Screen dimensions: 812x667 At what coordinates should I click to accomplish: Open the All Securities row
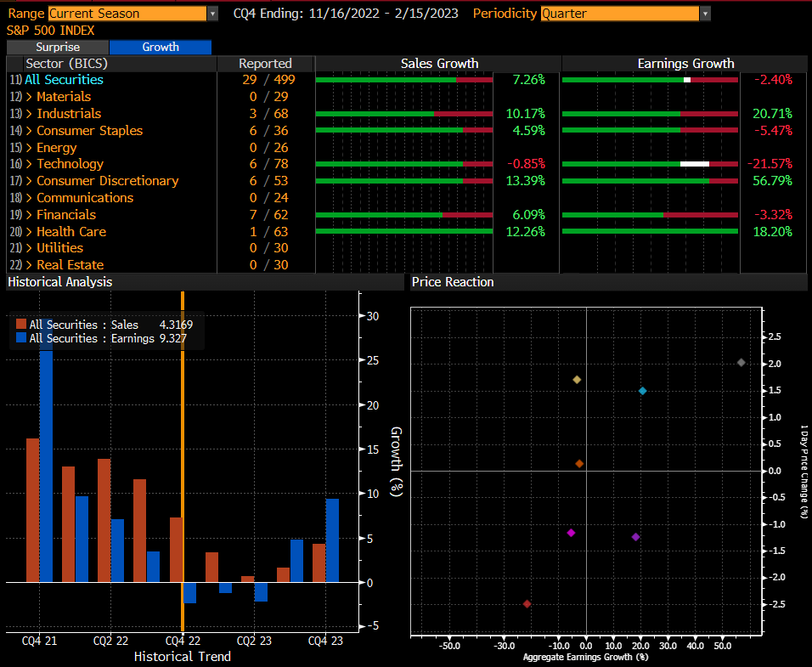point(64,80)
